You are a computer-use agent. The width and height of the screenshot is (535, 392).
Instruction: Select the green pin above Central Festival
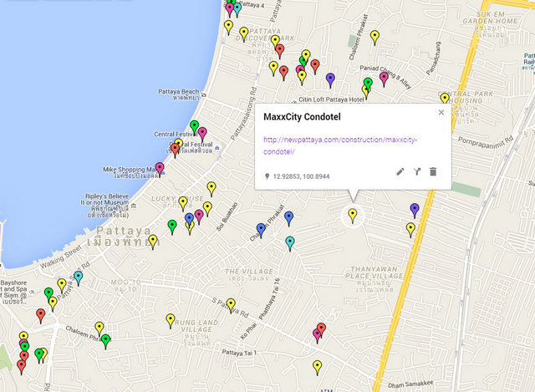(x=194, y=127)
